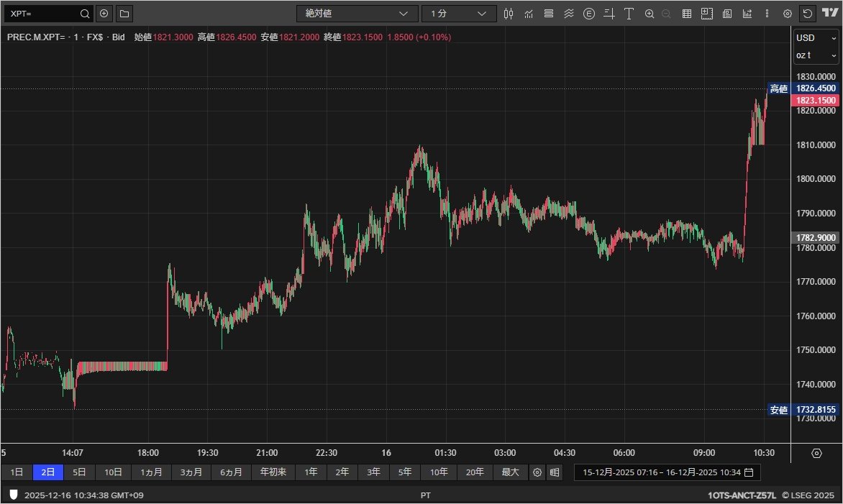Open the 1分 interval dropdown
Image resolution: width=843 pixels, height=504 pixels.
pyautogui.click(x=460, y=13)
